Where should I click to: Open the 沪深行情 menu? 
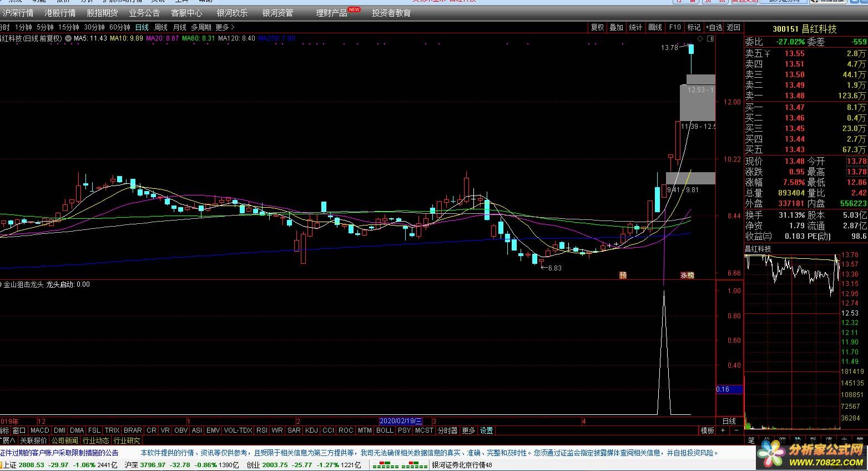tap(18, 13)
